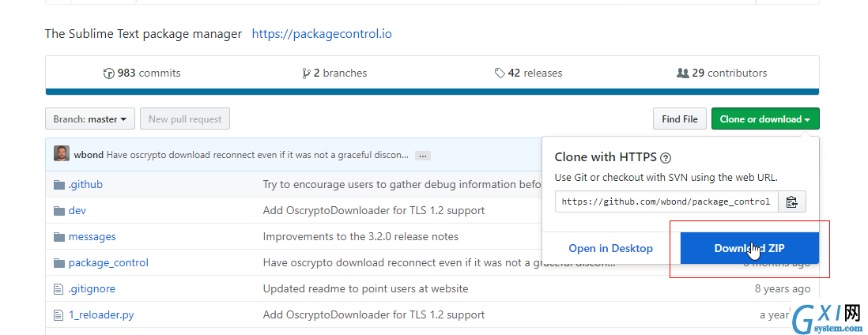Click the .github folder icon
This screenshot has height=335, width=868.
59,185
